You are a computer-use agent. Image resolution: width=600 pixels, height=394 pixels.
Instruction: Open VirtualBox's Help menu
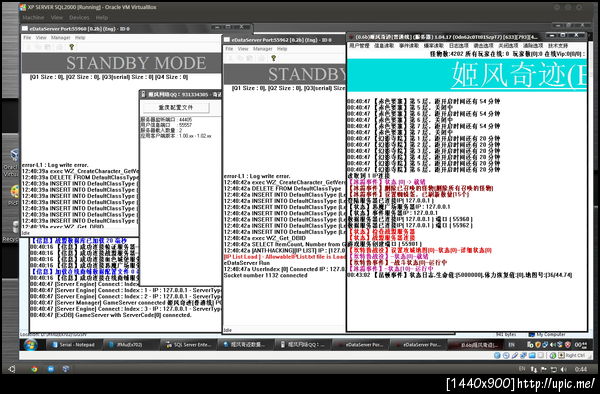[101, 18]
